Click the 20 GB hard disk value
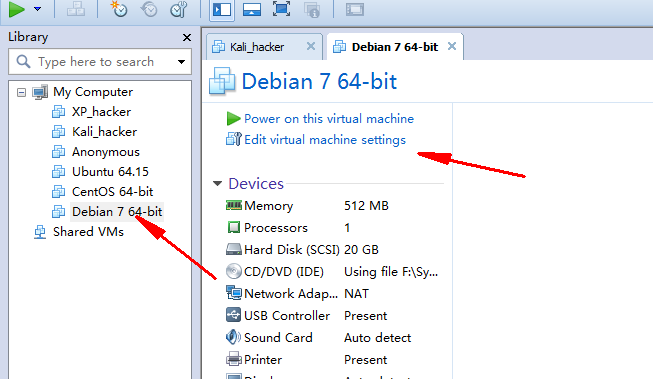 point(361,249)
